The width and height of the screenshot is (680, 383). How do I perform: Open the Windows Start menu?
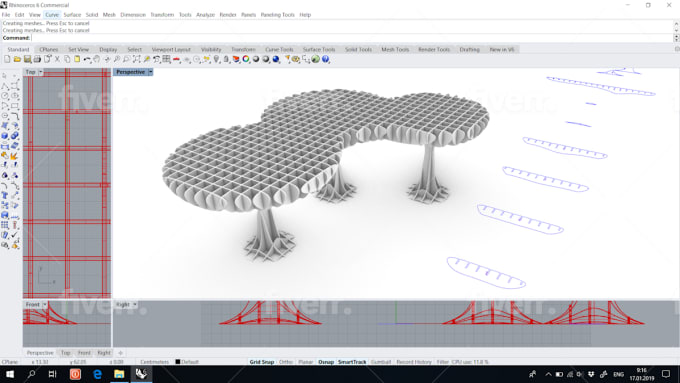click(10, 374)
